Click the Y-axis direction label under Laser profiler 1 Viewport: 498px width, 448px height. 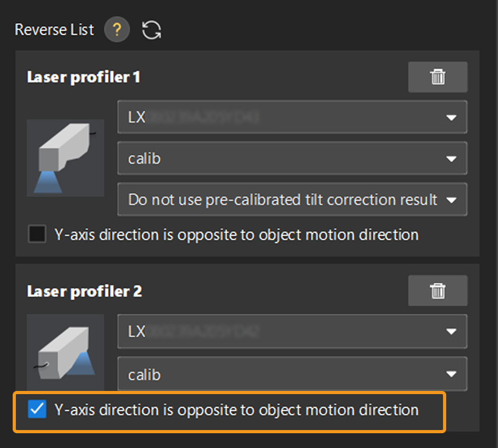(236, 235)
